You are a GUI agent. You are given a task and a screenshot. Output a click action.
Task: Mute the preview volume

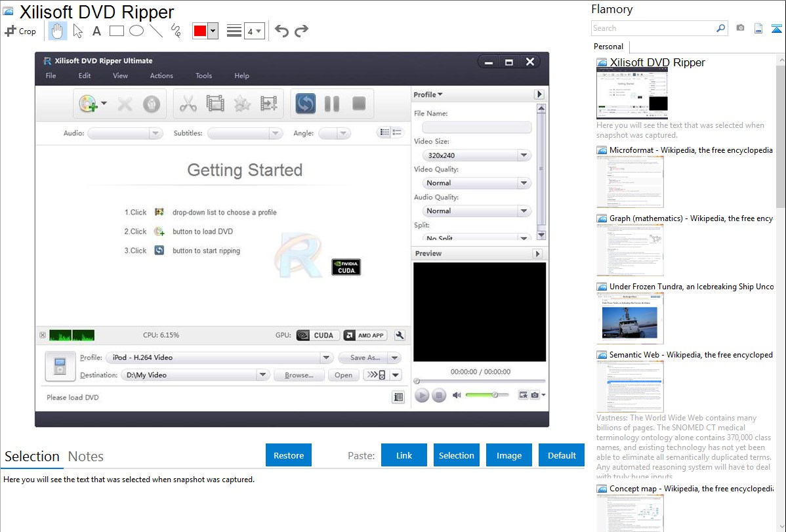[457, 395]
